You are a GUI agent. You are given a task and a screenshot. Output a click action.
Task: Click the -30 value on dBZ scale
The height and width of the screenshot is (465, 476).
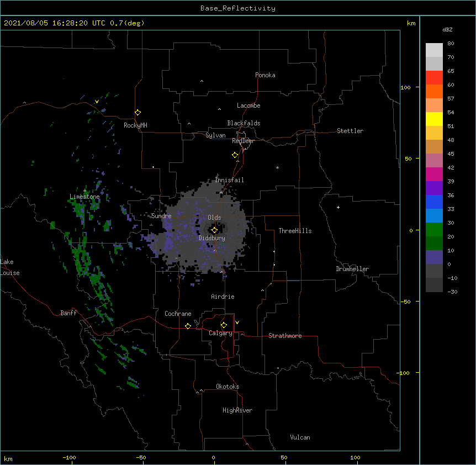click(452, 292)
